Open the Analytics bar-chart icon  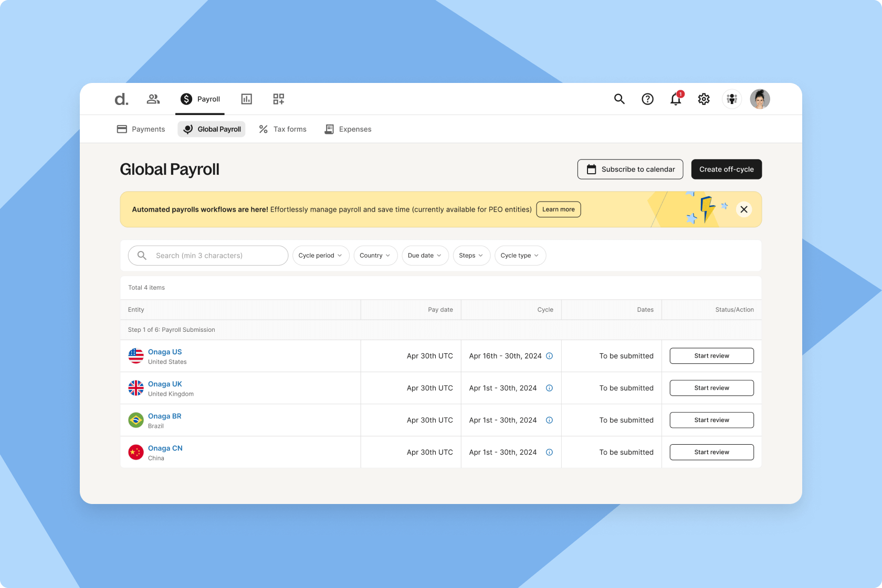246,99
